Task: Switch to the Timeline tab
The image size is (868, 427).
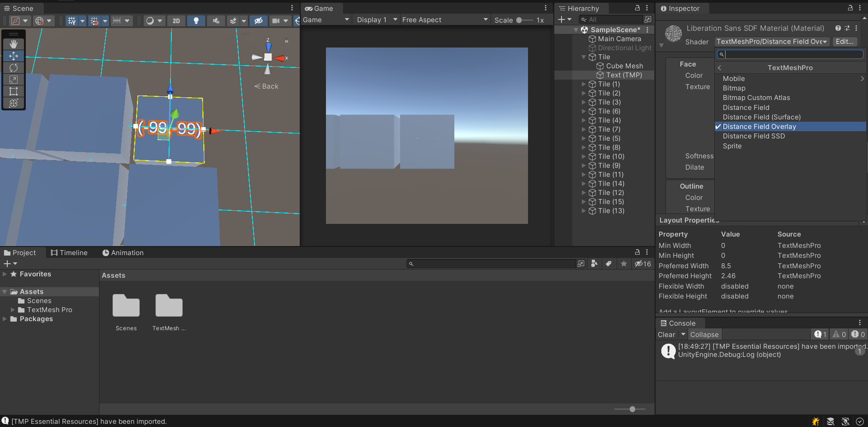Action: [x=69, y=253]
